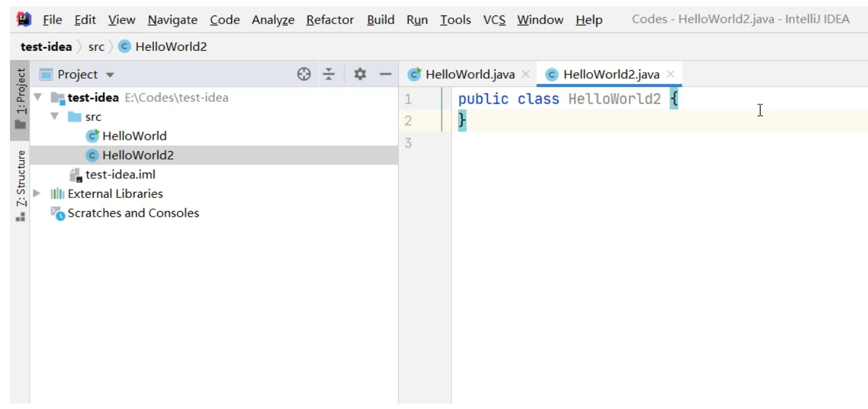The height and width of the screenshot is (409, 868).
Task: Click the test-idea module folder icon
Action: [x=58, y=97]
